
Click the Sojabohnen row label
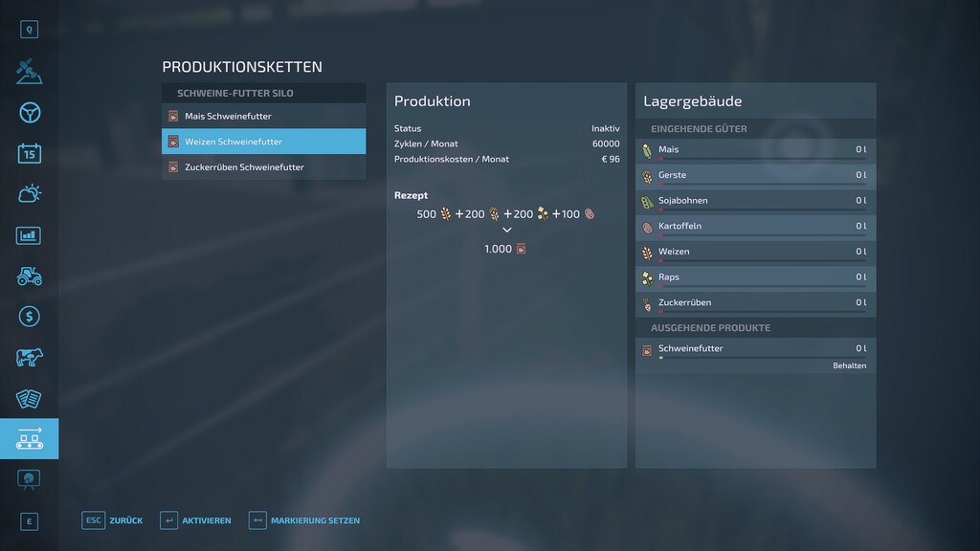click(x=683, y=201)
